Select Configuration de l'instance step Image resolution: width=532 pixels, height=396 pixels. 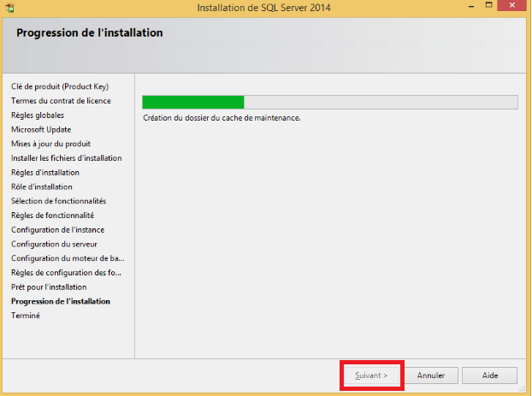[x=57, y=230]
